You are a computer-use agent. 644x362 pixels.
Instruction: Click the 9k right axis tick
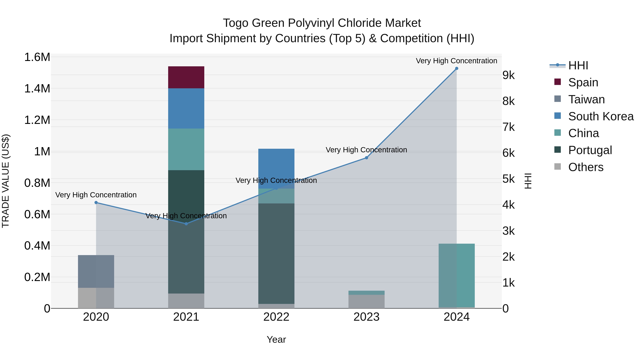pos(509,75)
